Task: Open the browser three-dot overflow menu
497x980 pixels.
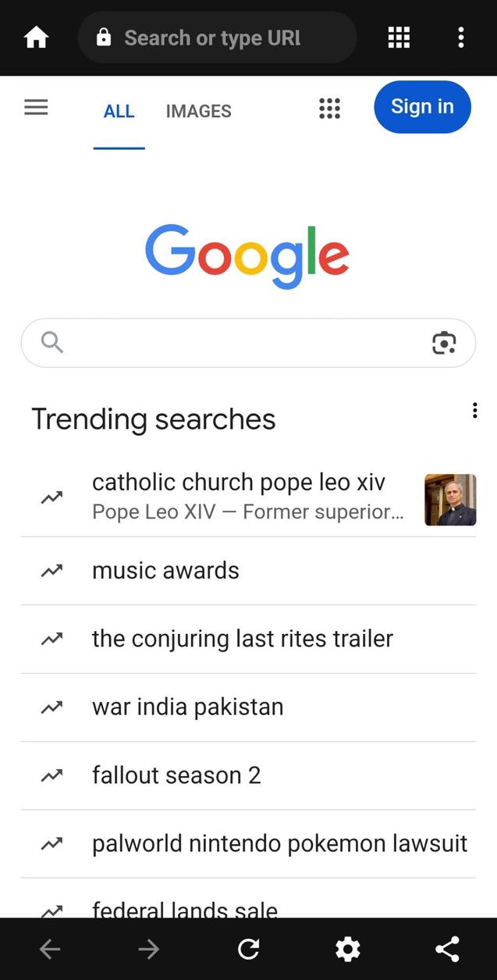Action: tap(461, 37)
